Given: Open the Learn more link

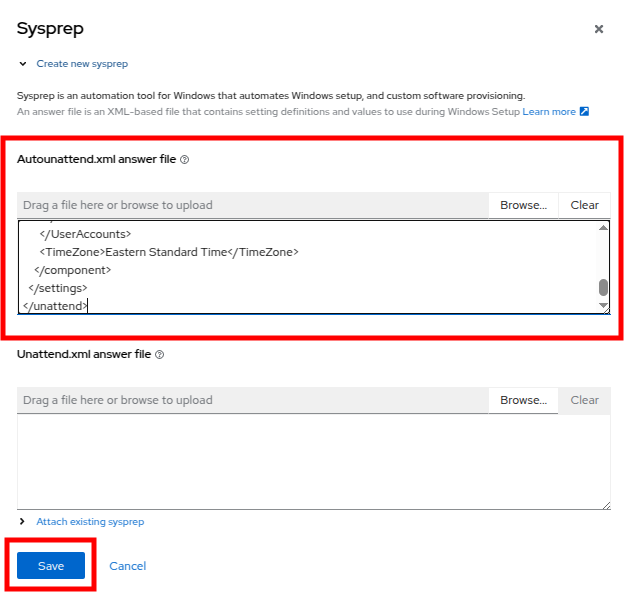Looking at the screenshot, I should point(549,112).
